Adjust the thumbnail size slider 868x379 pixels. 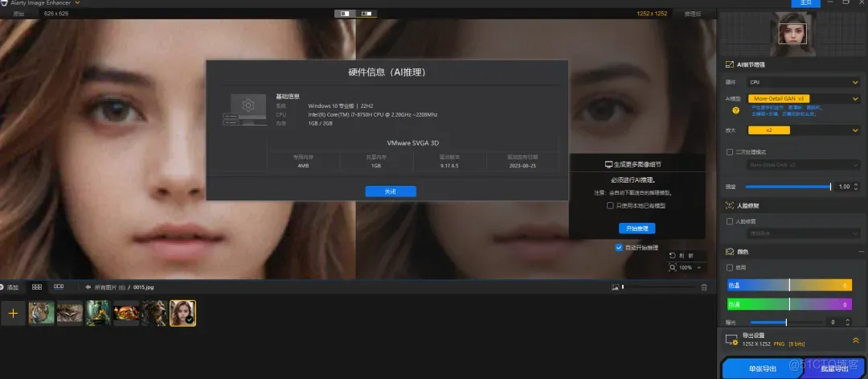coord(658,287)
